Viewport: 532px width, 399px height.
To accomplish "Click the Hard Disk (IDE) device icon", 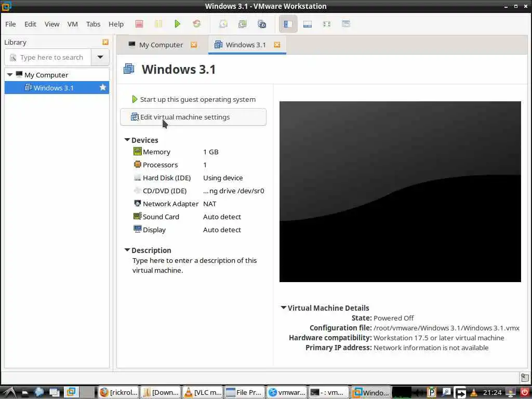I will (x=137, y=178).
